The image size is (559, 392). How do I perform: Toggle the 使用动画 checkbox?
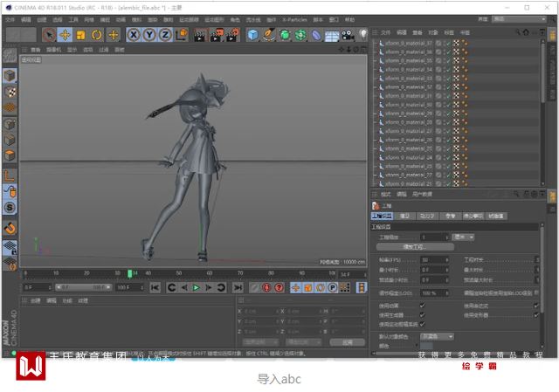[423, 306]
